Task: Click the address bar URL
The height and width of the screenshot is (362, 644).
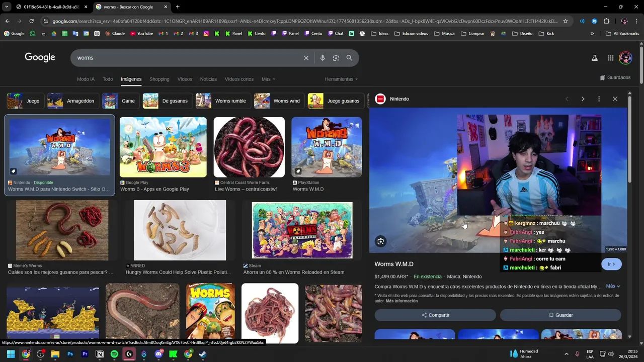Action: pyautogui.click(x=304, y=21)
